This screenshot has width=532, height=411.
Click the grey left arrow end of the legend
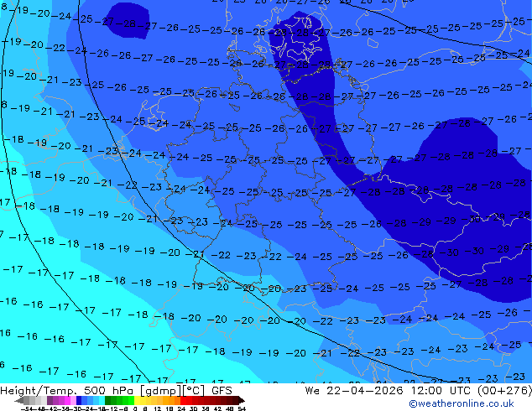click(19, 400)
